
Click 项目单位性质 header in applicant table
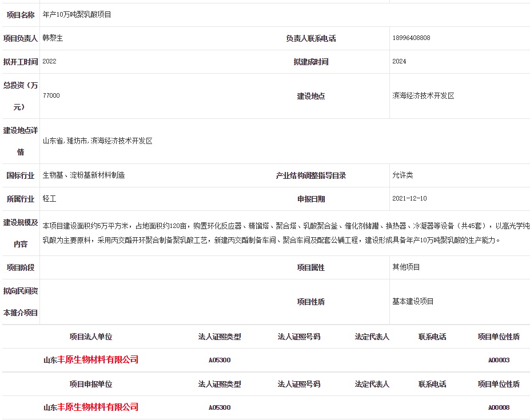[x=499, y=384]
